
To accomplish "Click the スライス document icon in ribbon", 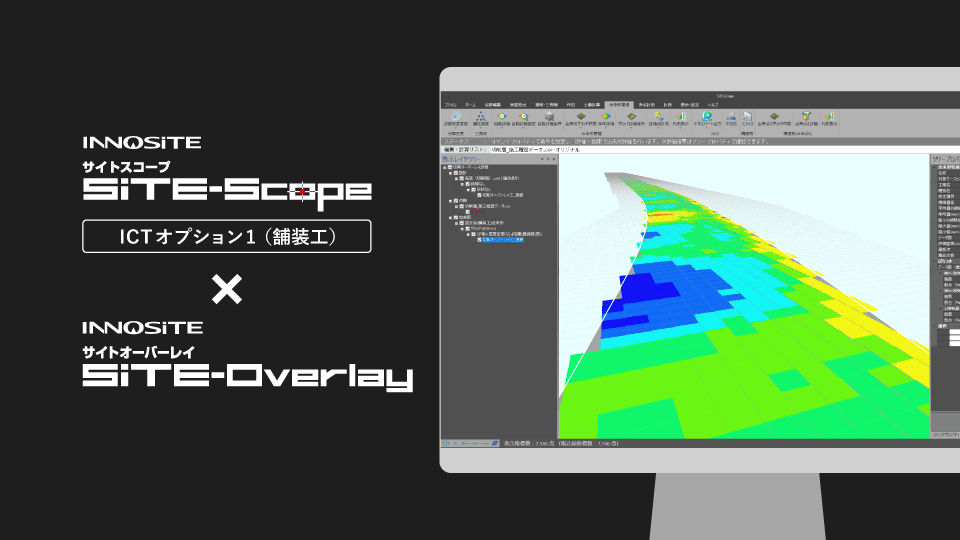I will coord(747,118).
